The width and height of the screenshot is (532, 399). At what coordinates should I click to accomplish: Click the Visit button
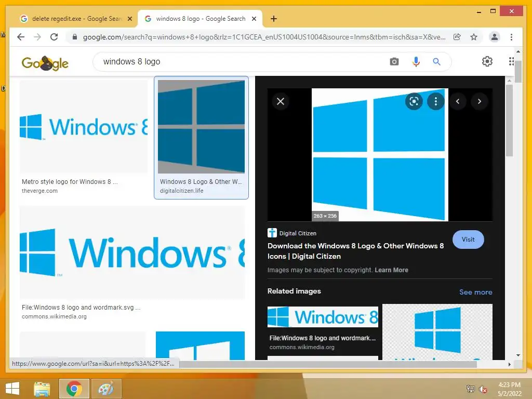468,240
